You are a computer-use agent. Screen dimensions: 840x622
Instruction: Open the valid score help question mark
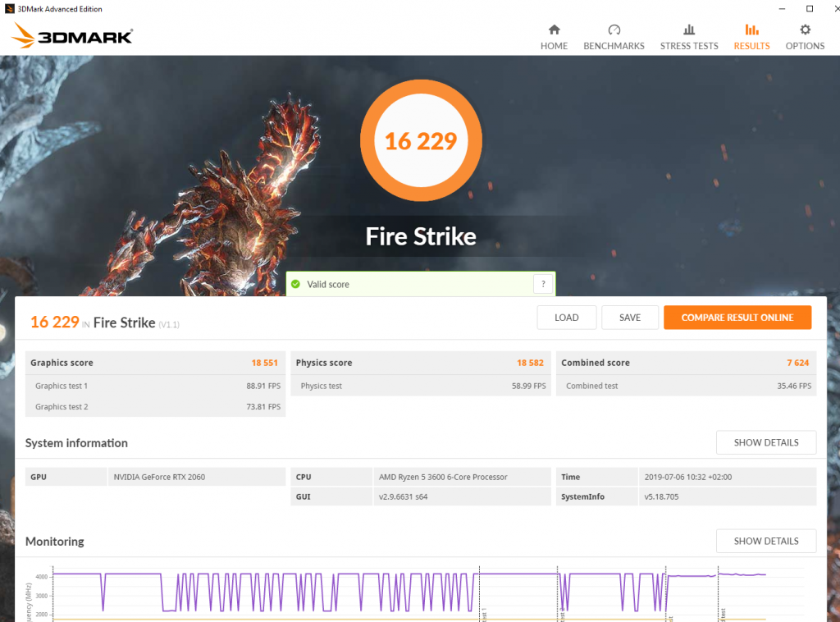tap(543, 284)
